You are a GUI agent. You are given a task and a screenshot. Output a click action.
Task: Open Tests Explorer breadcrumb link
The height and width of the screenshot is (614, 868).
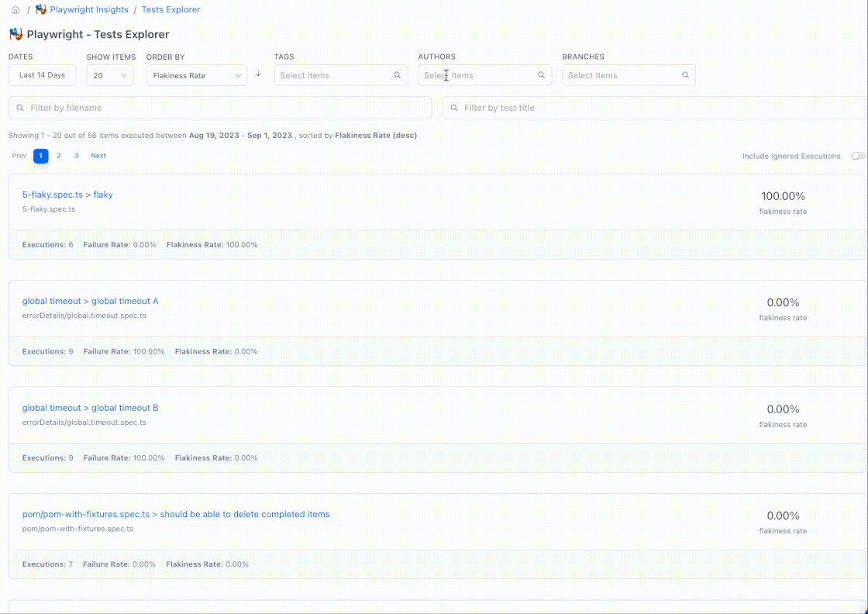click(171, 9)
